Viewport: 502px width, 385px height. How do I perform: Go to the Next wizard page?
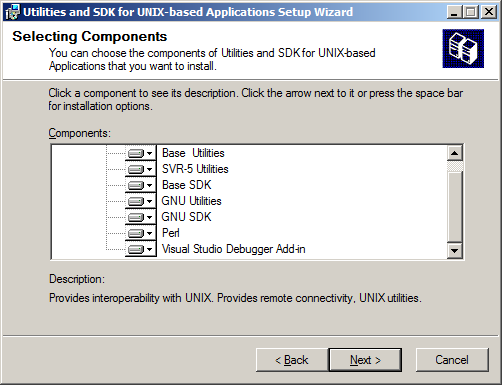click(365, 360)
